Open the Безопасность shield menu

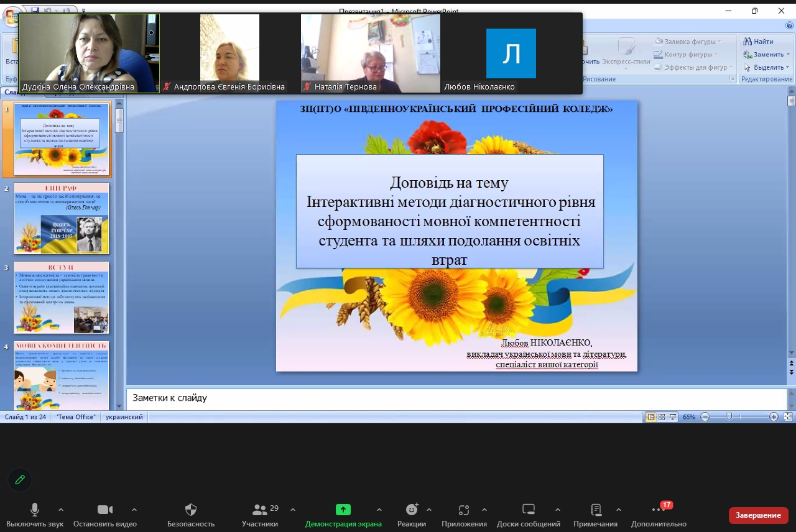click(191, 515)
